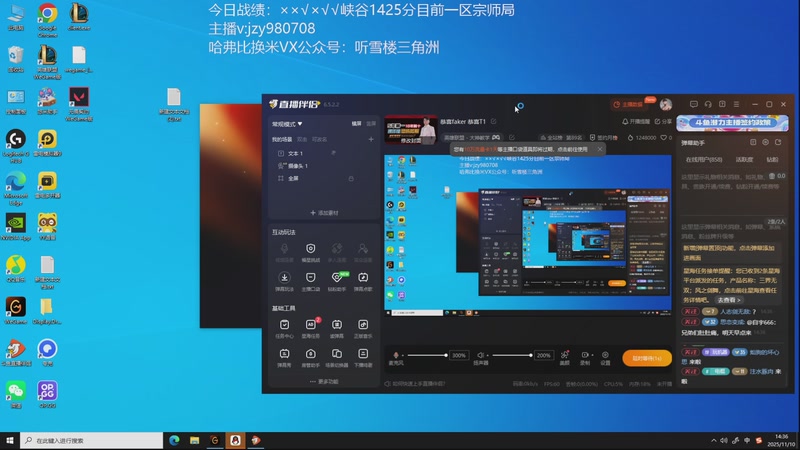Open 钻粉助手 tool with NEW badge
Viewport: 800px width, 450px height.
(337, 281)
